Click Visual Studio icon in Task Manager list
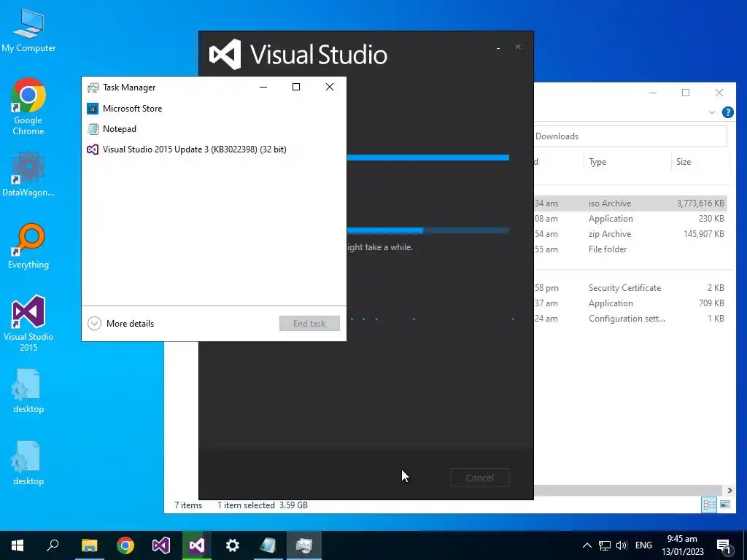The height and width of the screenshot is (560, 747). (x=93, y=149)
